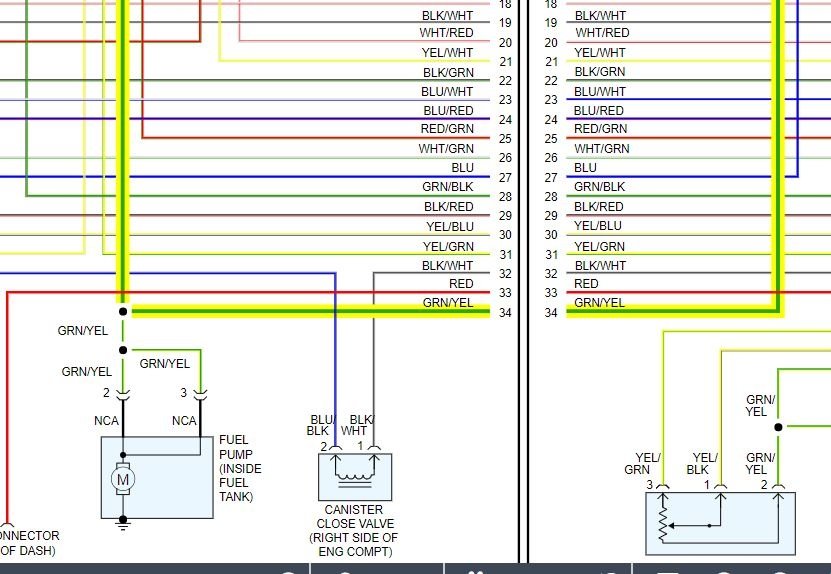
Task: Click the BLU/BLK label above canister valve
Action: [321, 425]
